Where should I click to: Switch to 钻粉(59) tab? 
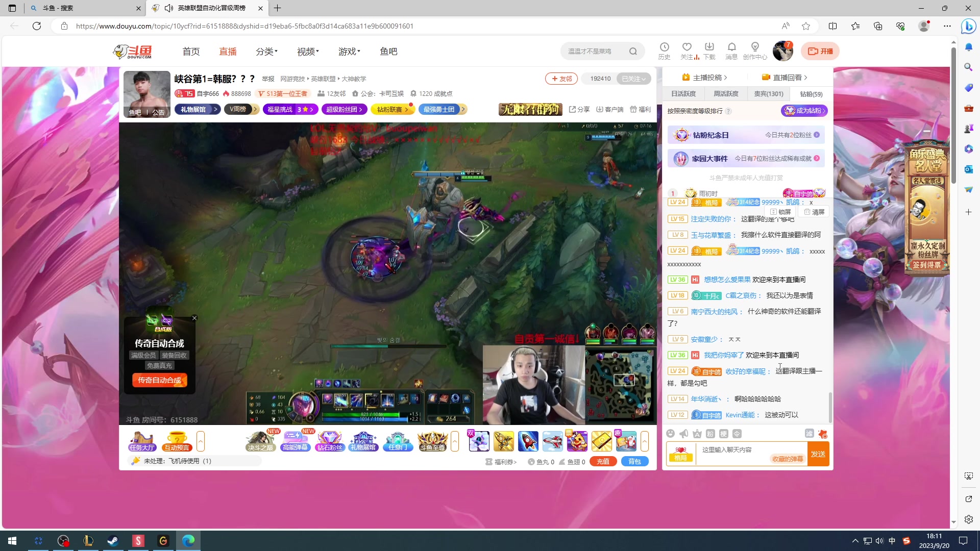pos(811,94)
